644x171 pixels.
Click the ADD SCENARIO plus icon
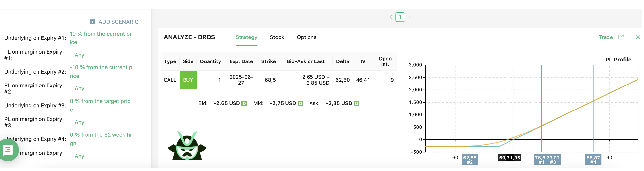[92, 22]
